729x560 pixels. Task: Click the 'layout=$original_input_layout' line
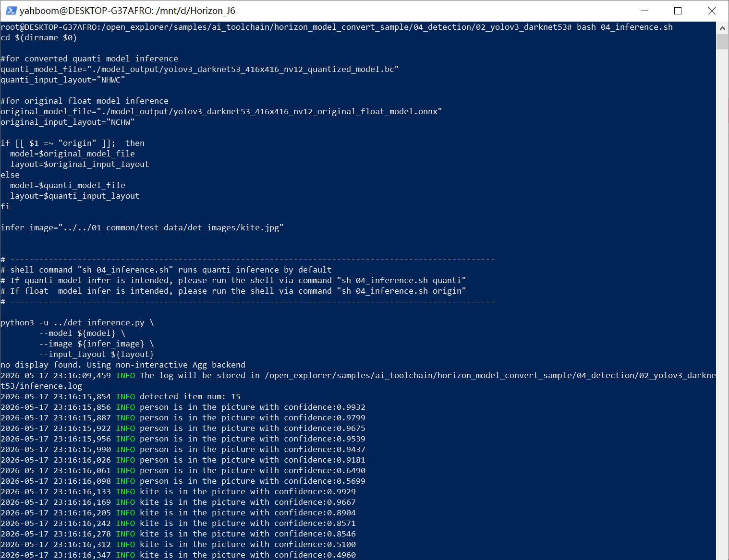click(x=80, y=164)
